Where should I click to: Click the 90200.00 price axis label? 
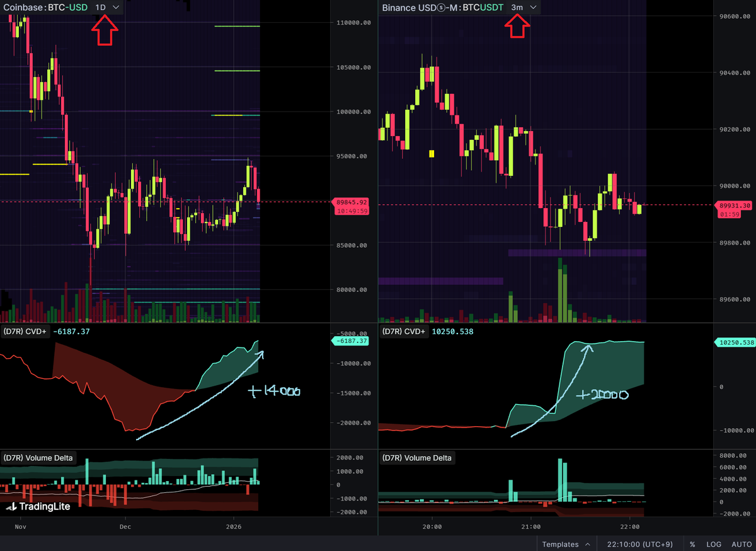click(x=735, y=130)
